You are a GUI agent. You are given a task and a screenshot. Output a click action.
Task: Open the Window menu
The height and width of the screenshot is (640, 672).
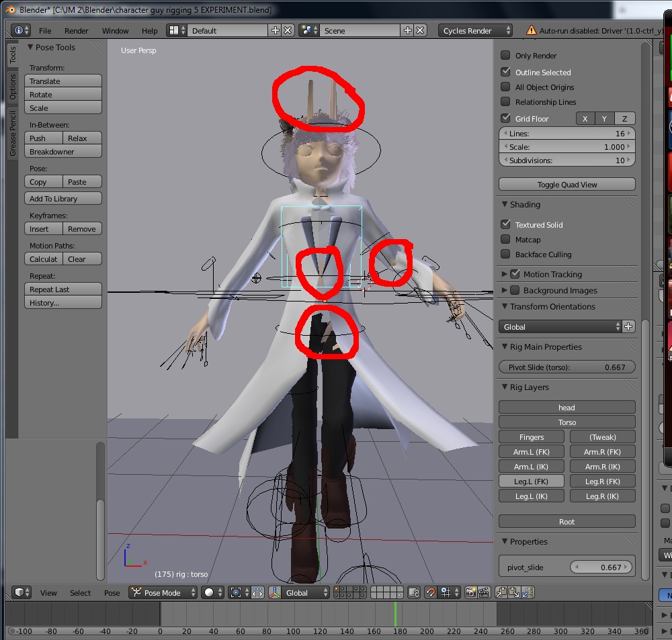point(116,31)
